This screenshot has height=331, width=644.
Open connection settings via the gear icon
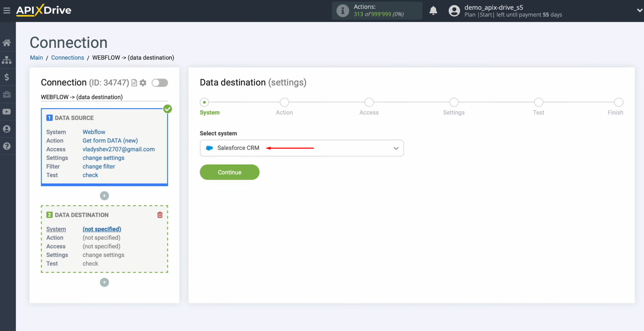click(x=143, y=83)
